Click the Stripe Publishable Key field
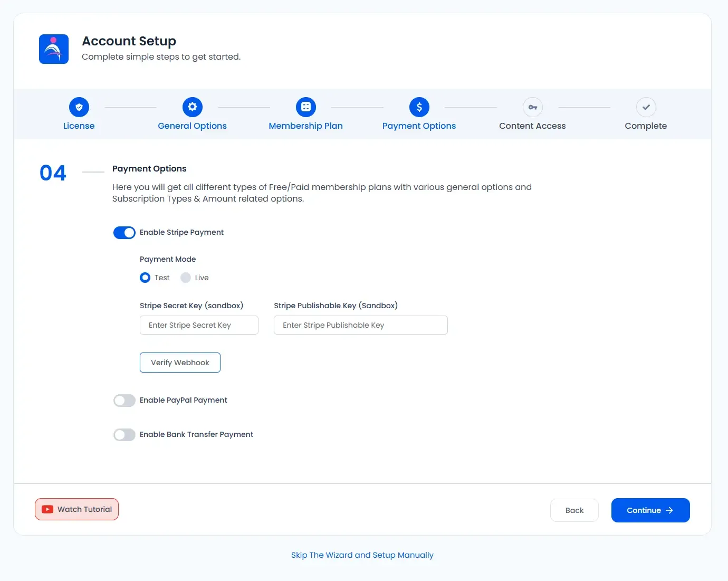This screenshot has height=581, width=728. tap(360, 325)
